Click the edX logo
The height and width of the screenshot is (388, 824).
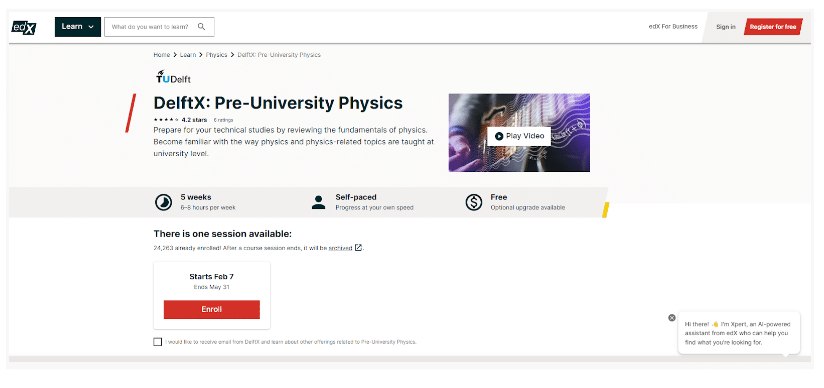[x=24, y=27]
